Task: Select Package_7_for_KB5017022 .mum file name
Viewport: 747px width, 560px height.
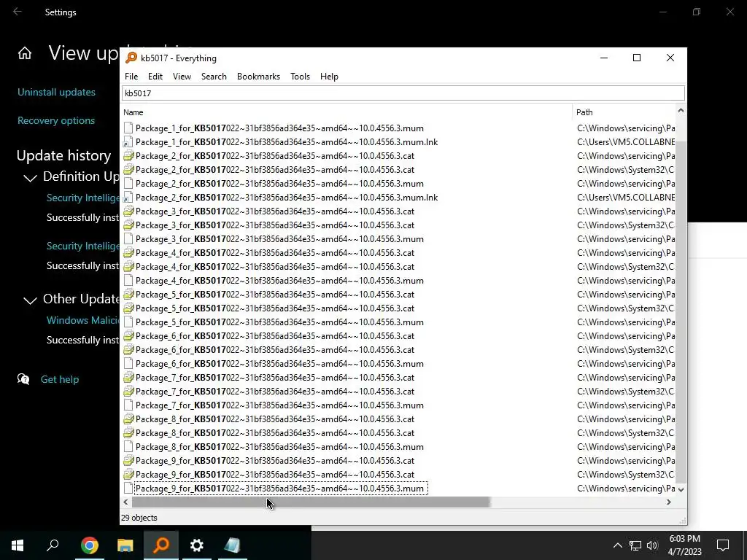Action: (x=279, y=405)
